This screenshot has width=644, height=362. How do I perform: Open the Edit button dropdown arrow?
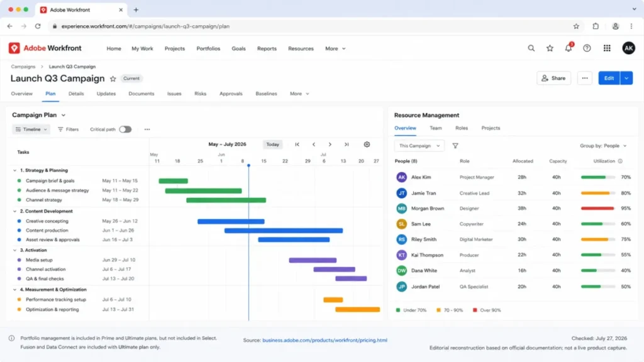coord(626,78)
